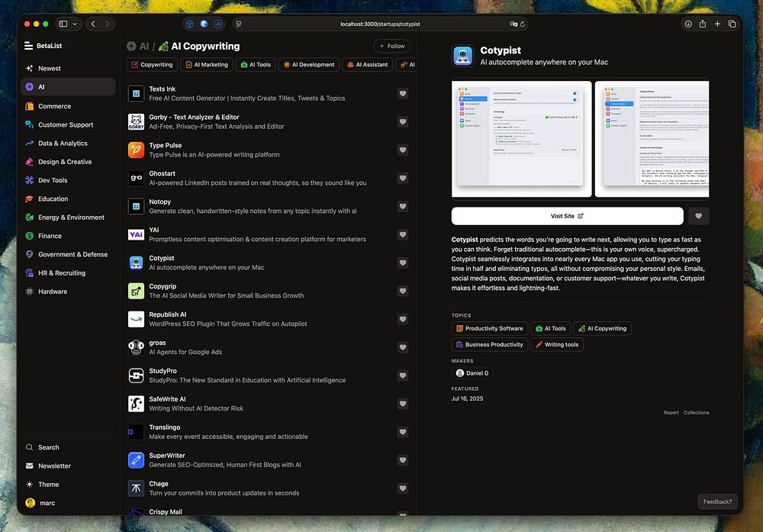Follow the AI Copywriting topic
The width and height of the screenshot is (763, 532).
coord(391,47)
